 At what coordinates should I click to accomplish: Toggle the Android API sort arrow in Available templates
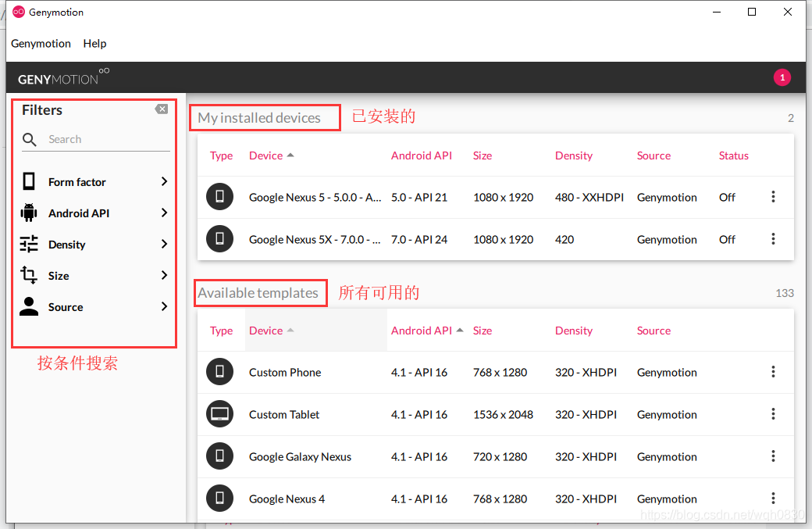pos(460,330)
